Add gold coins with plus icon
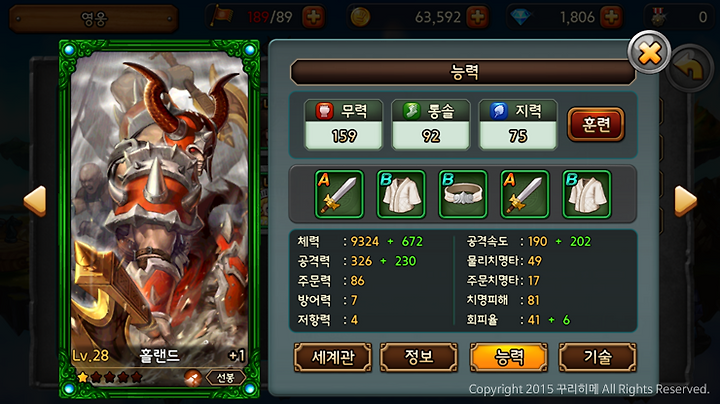Image resolution: width=720 pixels, height=404 pixels. [x=478, y=17]
